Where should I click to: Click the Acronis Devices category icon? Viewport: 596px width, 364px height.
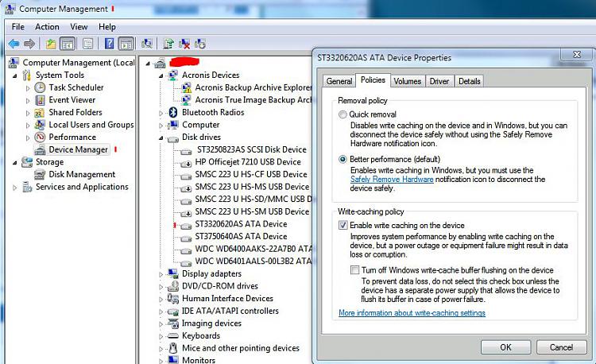point(173,76)
